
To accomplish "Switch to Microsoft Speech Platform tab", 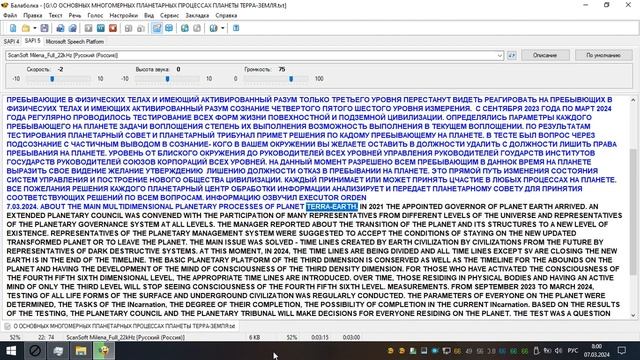I will point(75,42).
